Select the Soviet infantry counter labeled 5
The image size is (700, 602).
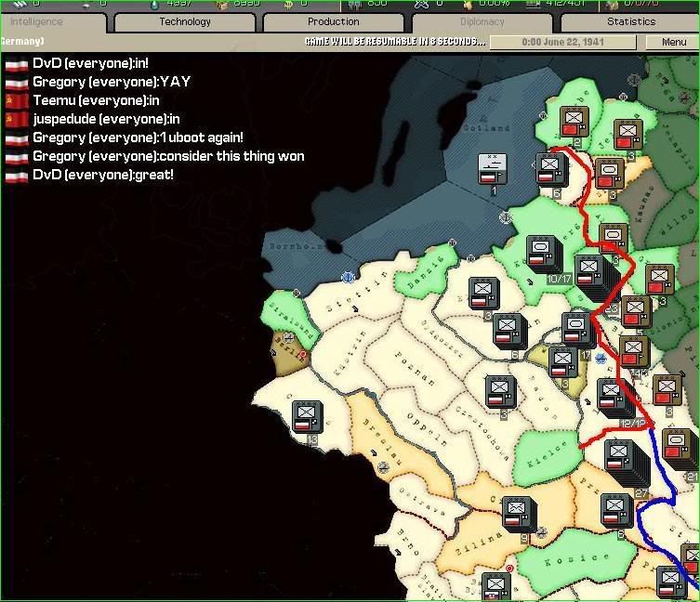[636, 312]
